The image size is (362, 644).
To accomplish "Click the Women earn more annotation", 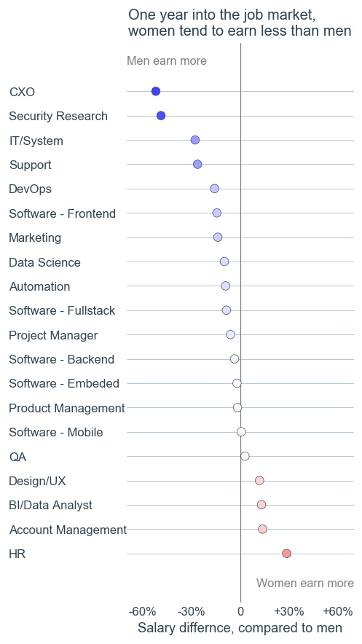I will [305, 584].
